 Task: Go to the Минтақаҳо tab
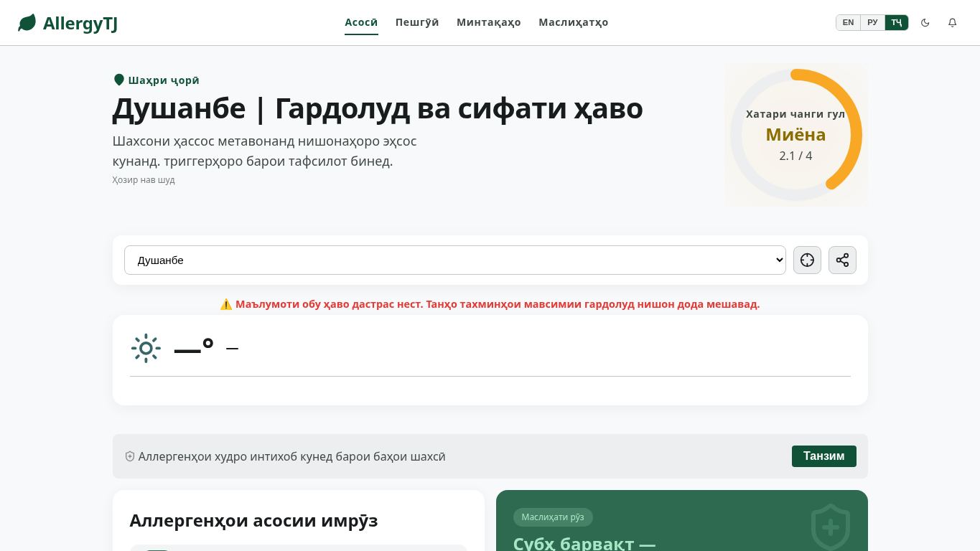[489, 22]
